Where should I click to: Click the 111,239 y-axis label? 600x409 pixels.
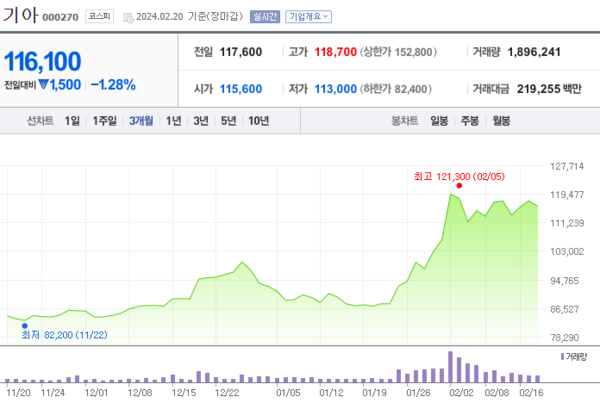567,223
